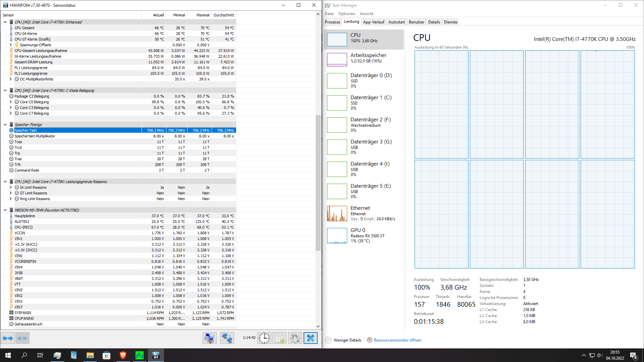Expand the Spannungs-Offsets tree entry

[x=10, y=45]
